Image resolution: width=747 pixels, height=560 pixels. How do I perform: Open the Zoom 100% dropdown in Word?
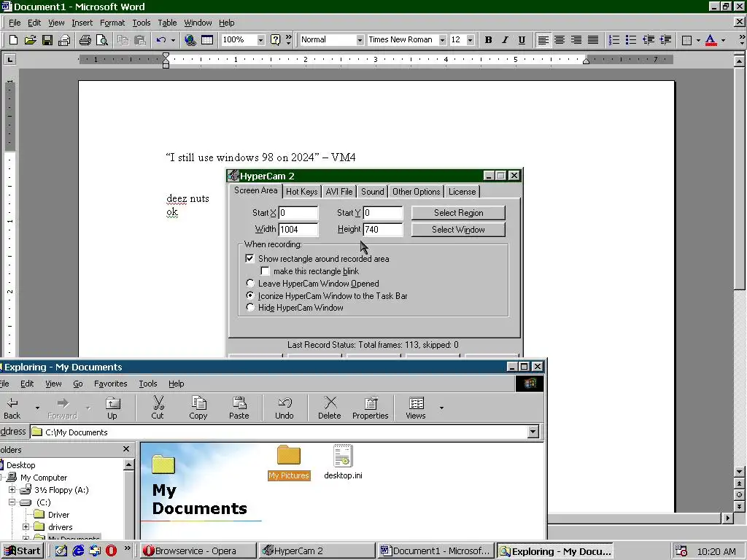click(x=260, y=40)
